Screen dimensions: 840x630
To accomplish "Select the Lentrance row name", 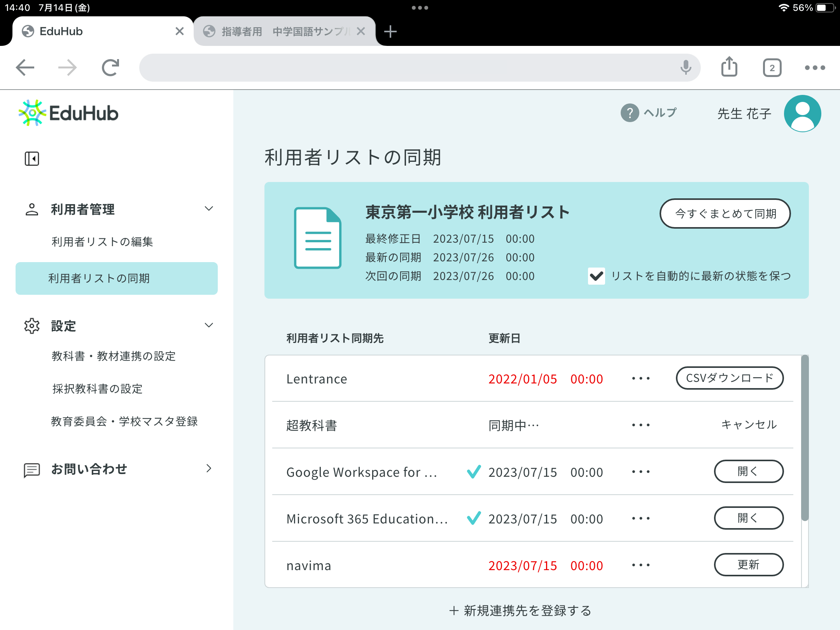I will tap(317, 379).
